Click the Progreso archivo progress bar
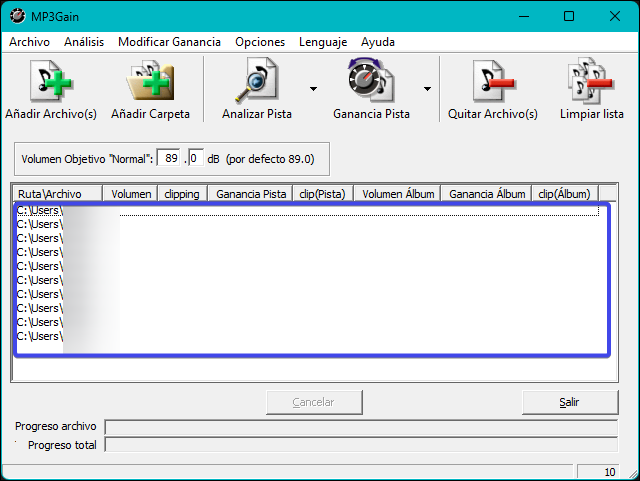The image size is (640, 481). (361, 427)
